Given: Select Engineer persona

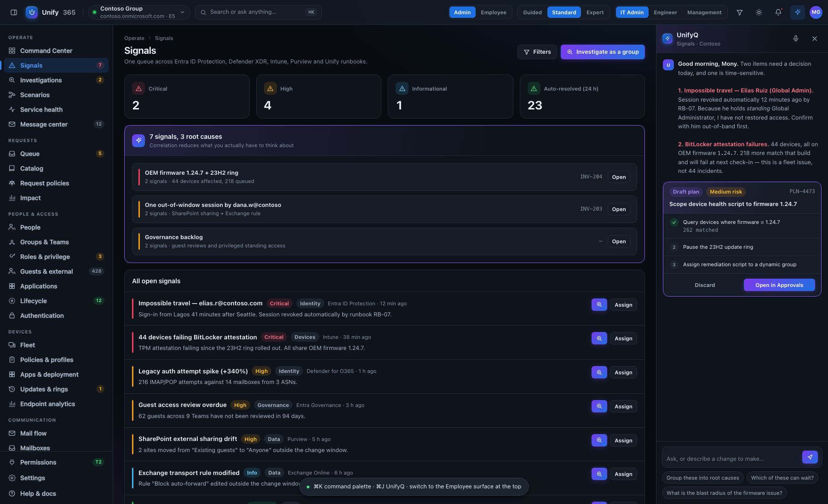Looking at the screenshot, I should pos(665,12).
